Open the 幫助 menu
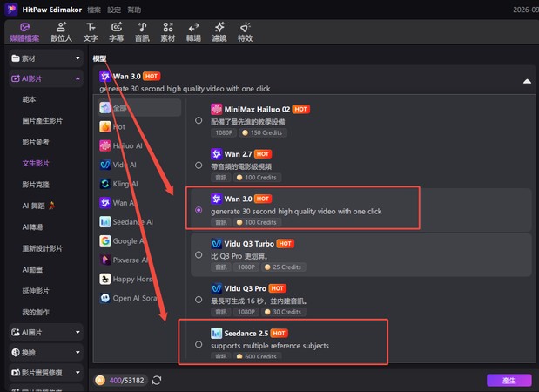Viewport: 539px width, 392px height. [134, 10]
